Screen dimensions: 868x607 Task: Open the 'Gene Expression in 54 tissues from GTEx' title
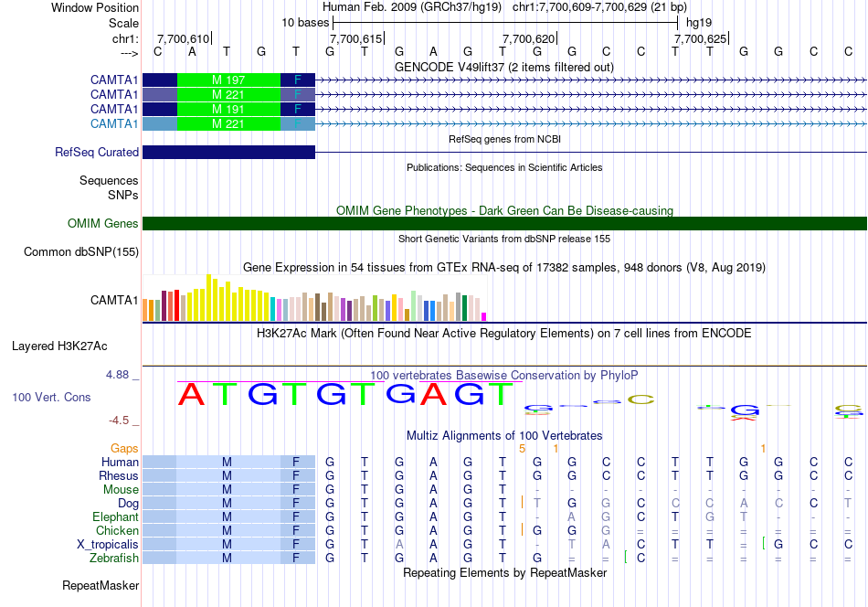tap(504, 268)
